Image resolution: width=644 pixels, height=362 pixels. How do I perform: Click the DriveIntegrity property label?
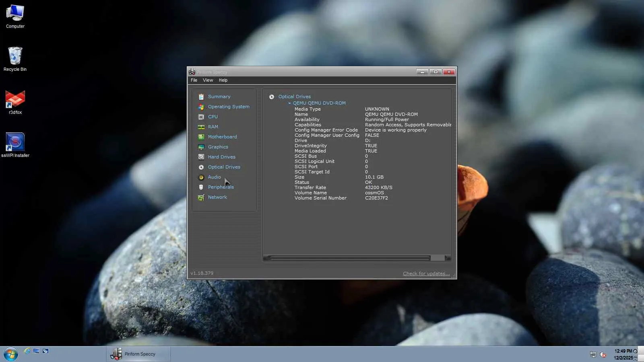point(311,146)
